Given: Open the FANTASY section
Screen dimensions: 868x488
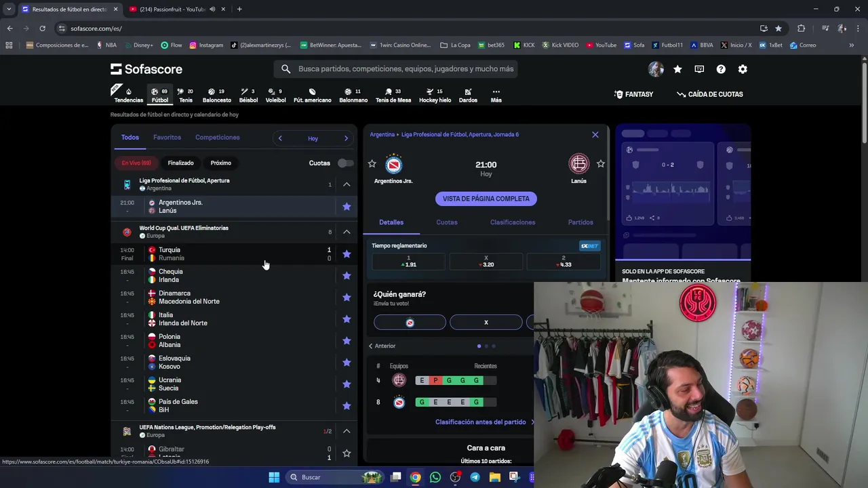Looking at the screenshot, I should pos(634,94).
